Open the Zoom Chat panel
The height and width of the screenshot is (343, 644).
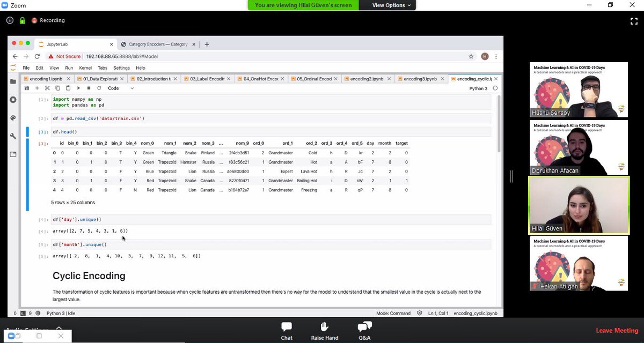tap(287, 331)
